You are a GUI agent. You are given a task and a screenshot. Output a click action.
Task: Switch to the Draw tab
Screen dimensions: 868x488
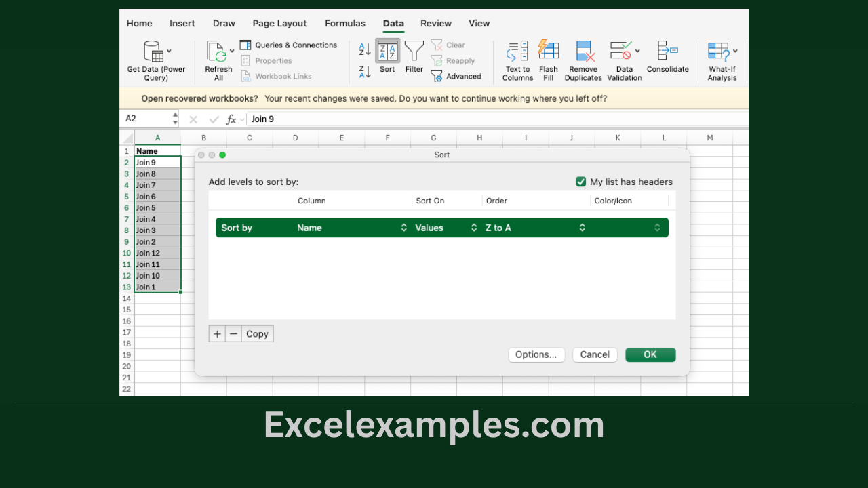[x=224, y=23]
